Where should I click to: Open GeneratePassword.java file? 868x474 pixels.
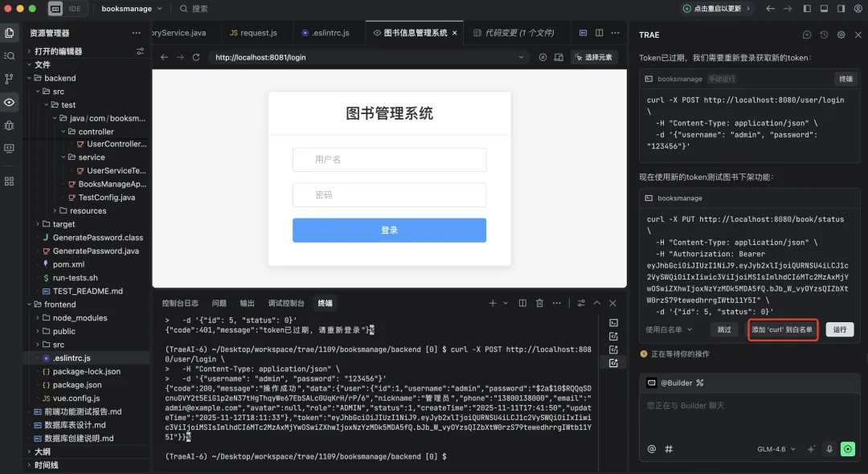pyautogui.click(x=95, y=251)
